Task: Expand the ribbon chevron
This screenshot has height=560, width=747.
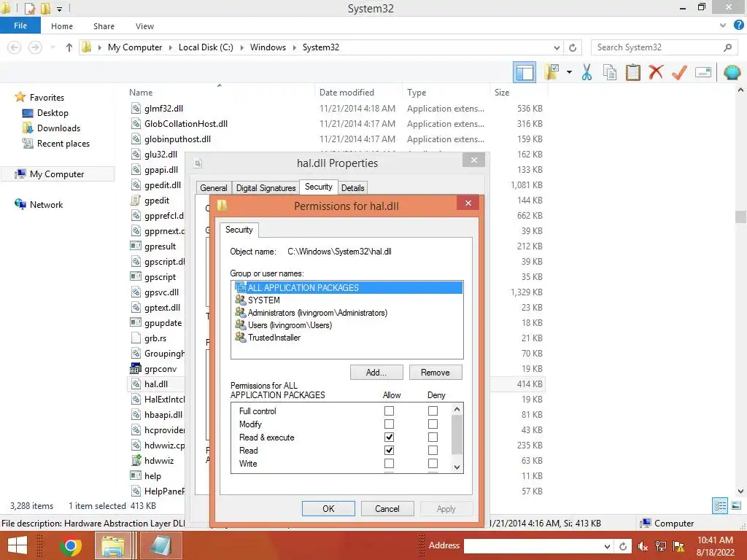Action: [x=723, y=26]
